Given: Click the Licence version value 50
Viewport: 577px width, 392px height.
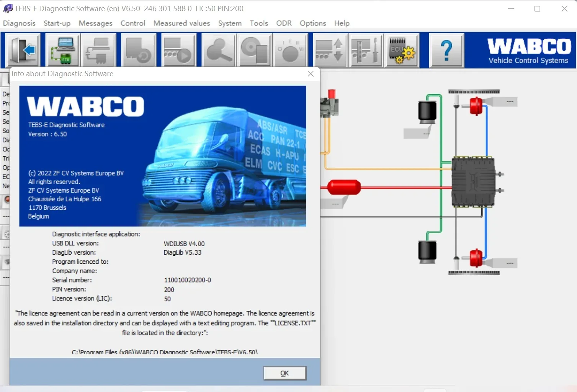Looking at the screenshot, I should tap(167, 299).
